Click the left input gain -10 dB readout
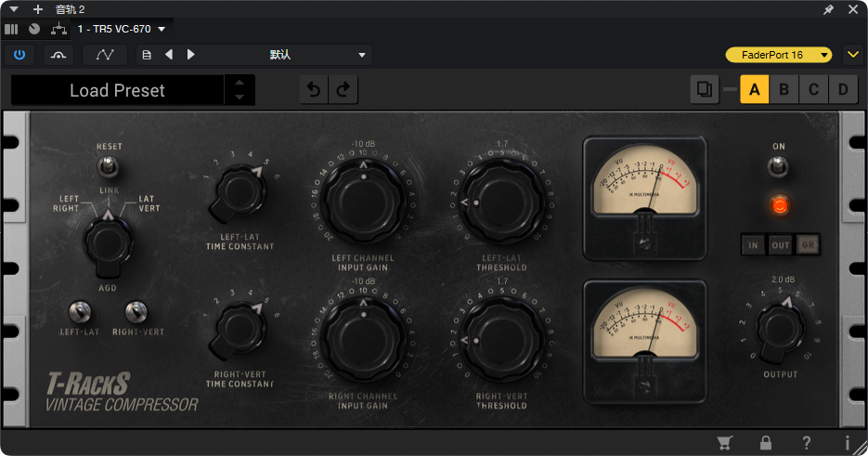Screen dimensions: 868x456 (x=363, y=144)
